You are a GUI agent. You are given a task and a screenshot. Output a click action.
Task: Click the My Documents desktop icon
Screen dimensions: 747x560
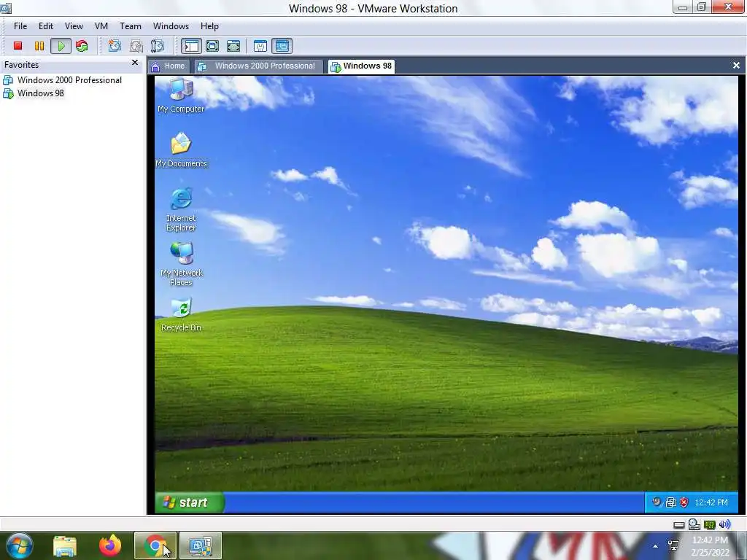(x=181, y=150)
